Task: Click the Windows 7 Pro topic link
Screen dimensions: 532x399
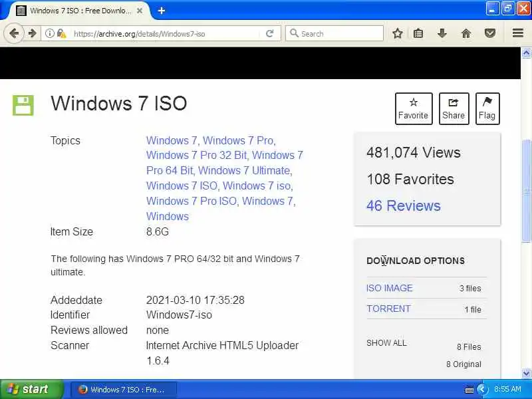Action: click(x=238, y=140)
